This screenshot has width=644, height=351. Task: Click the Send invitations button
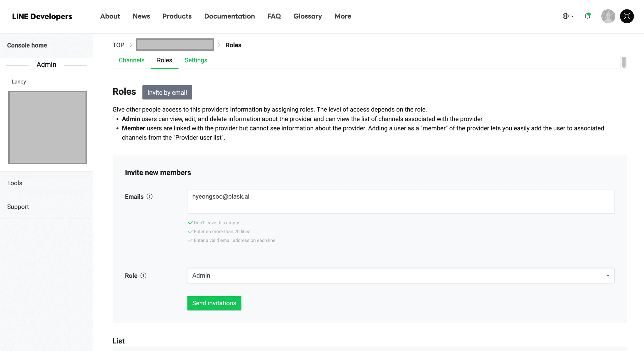point(214,303)
